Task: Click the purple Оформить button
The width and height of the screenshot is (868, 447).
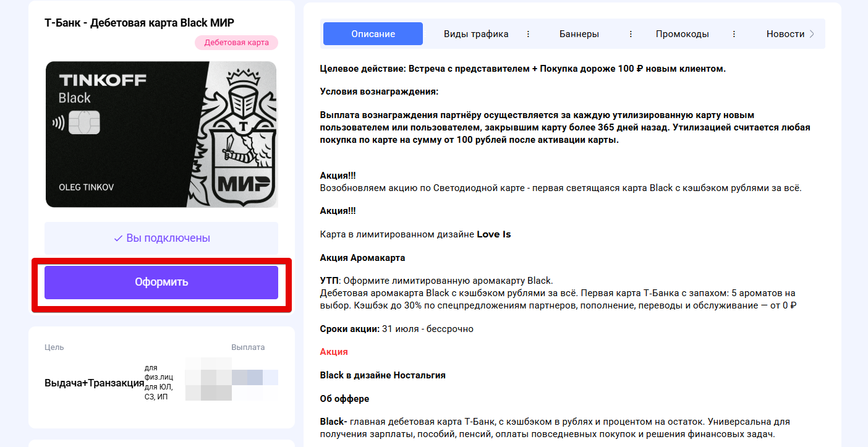Action: click(x=161, y=283)
